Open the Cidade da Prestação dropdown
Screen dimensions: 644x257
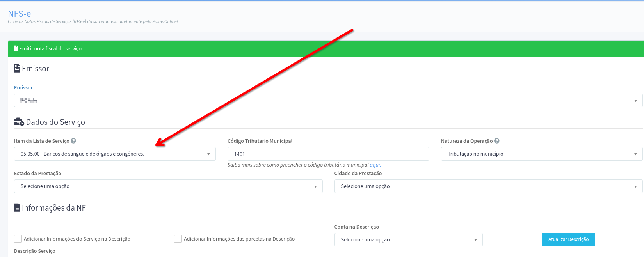pos(488,186)
